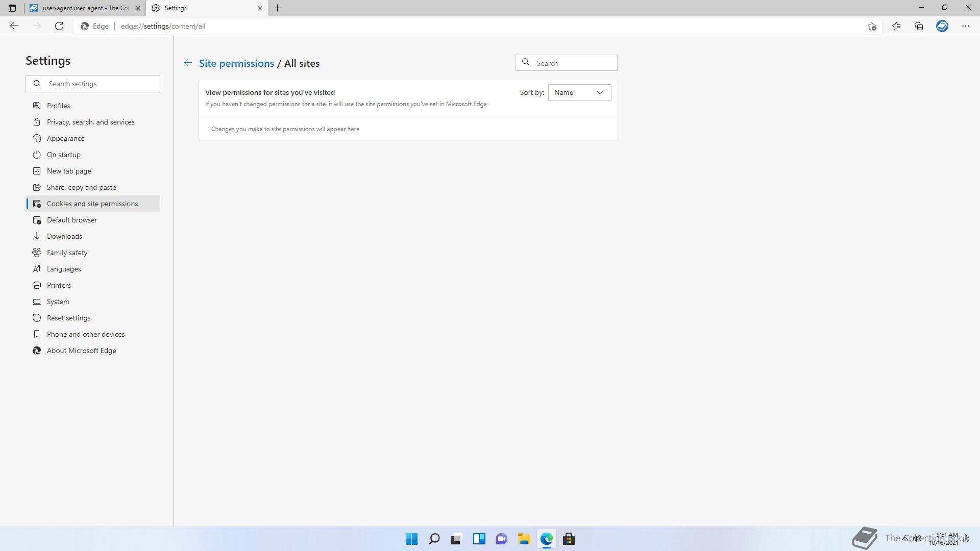Click the browser refresh icon
Viewport: 980px width, 551px height.
(x=59, y=26)
